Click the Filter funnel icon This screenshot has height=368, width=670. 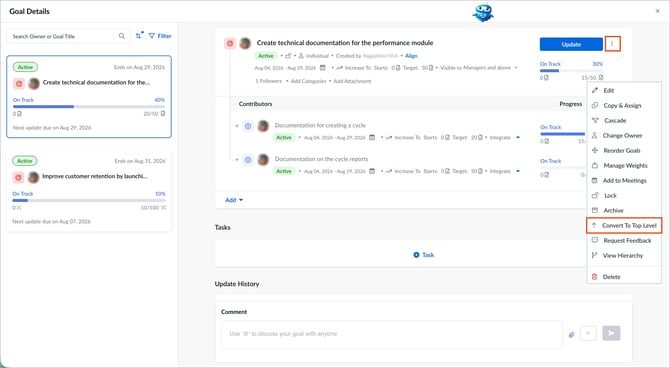[152, 36]
